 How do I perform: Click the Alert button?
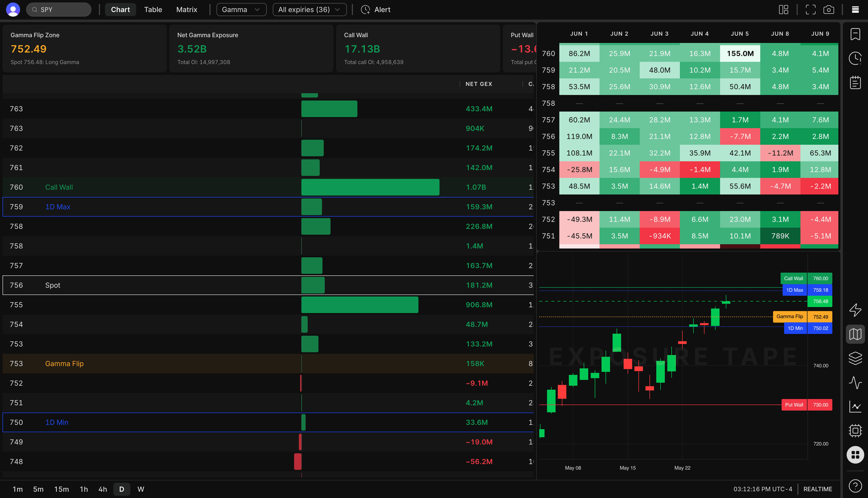(375, 10)
